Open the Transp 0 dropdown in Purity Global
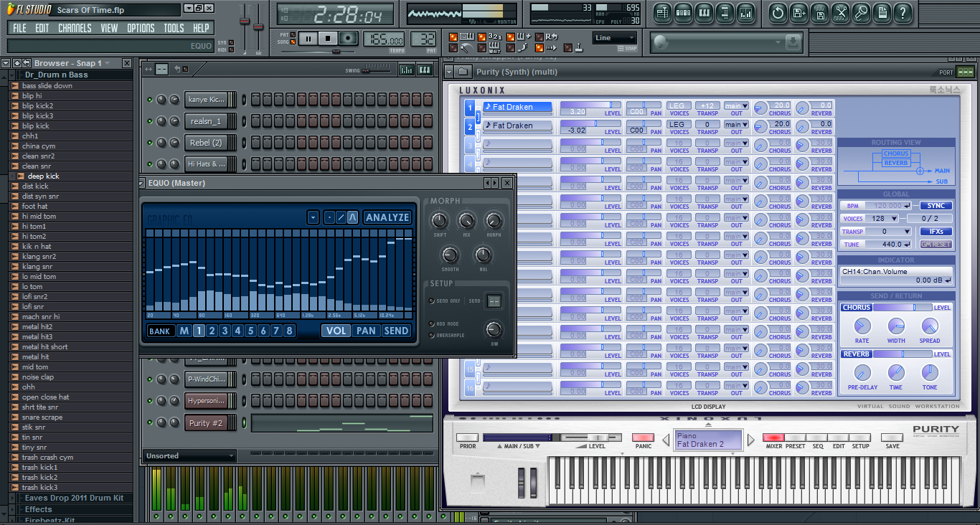Image resolution: width=980 pixels, height=525 pixels. pyautogui.click(x=890, y=232)
